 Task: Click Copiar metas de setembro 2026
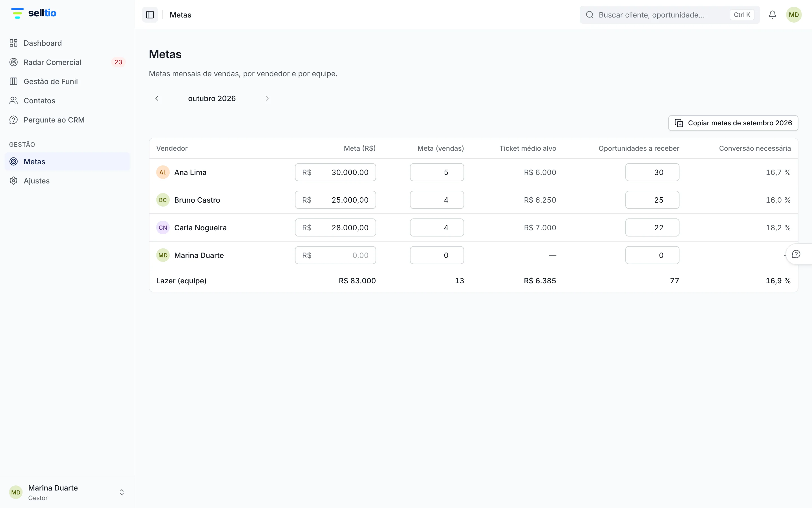[733, 123]
